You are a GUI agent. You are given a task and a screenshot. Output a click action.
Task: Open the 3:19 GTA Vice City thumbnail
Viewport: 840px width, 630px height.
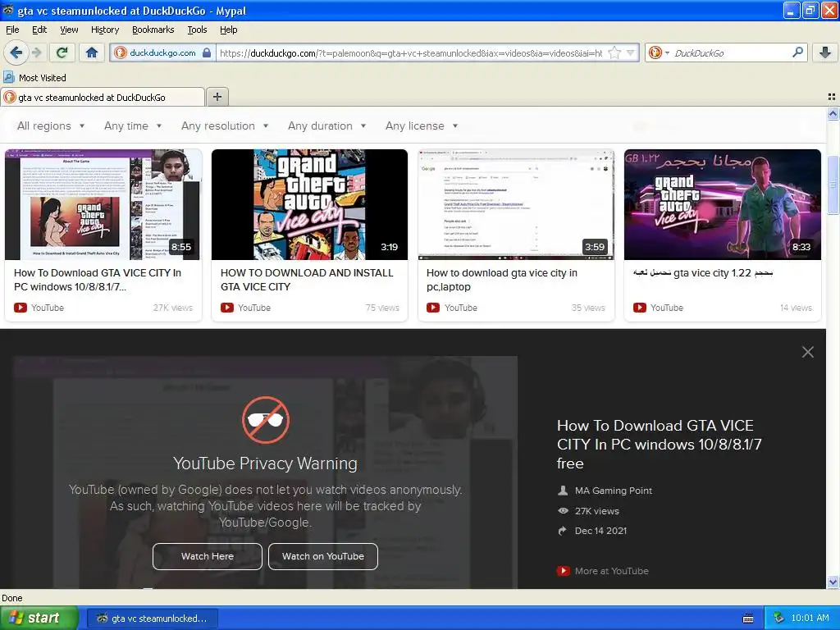pyautogui.click(x=309, y=204)
